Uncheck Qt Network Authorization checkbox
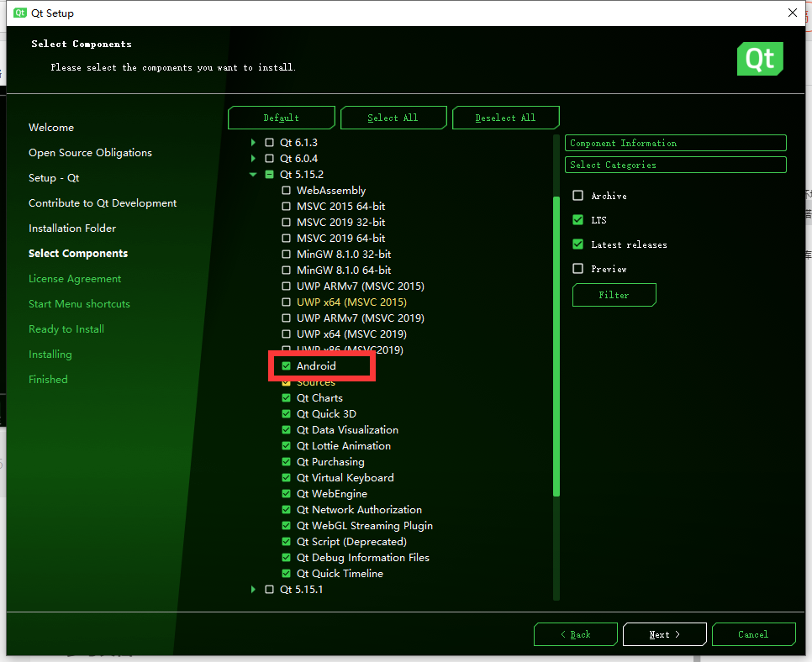Viewport: 812px width, 662px height. [286, 510]
